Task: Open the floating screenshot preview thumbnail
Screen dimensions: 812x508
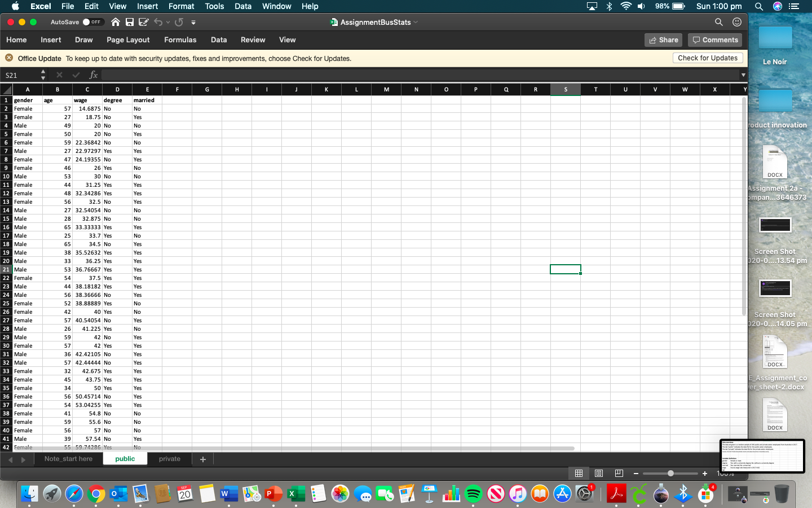Action: (x=762, y=456)
